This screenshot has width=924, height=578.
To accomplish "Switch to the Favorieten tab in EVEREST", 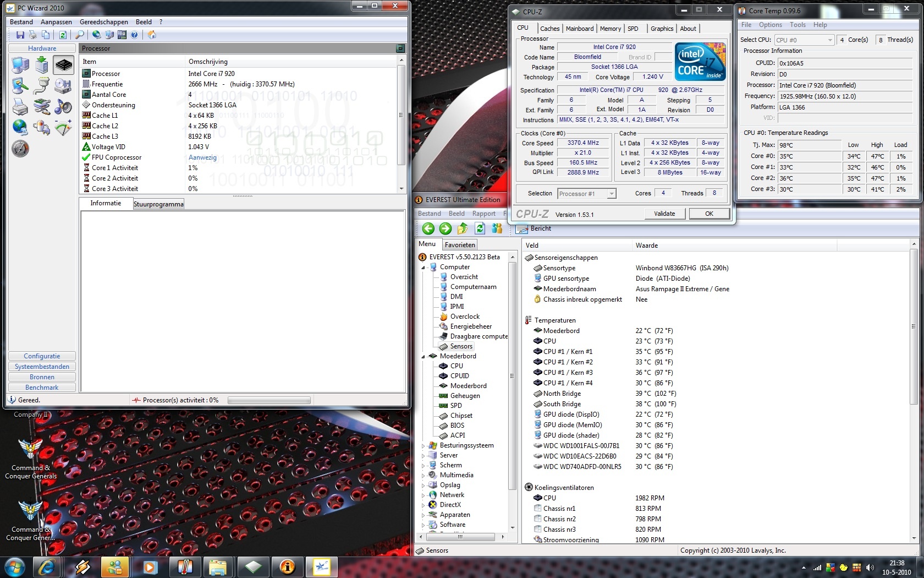I will click(460, 245).
